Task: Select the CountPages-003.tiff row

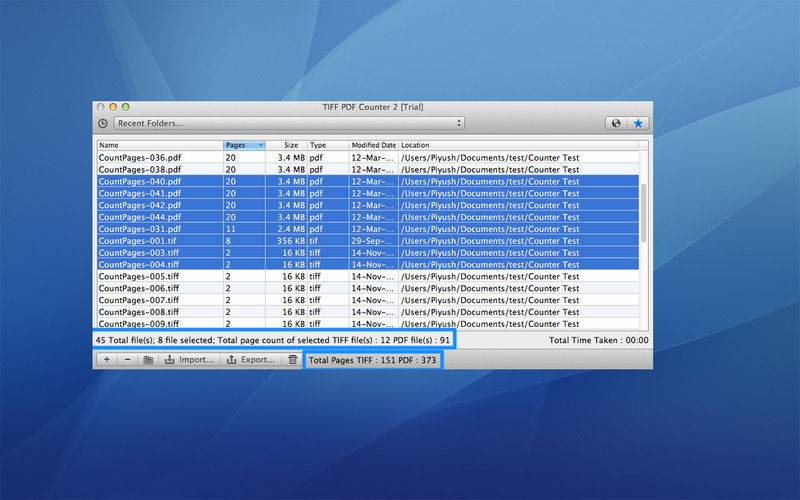Action: click(x=368, y=253)
